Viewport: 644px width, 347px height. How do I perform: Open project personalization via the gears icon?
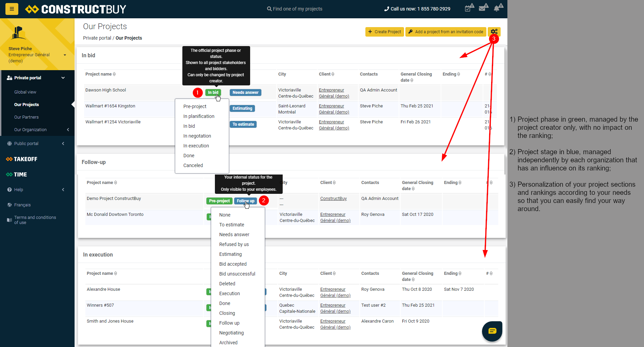pos(494,32)
